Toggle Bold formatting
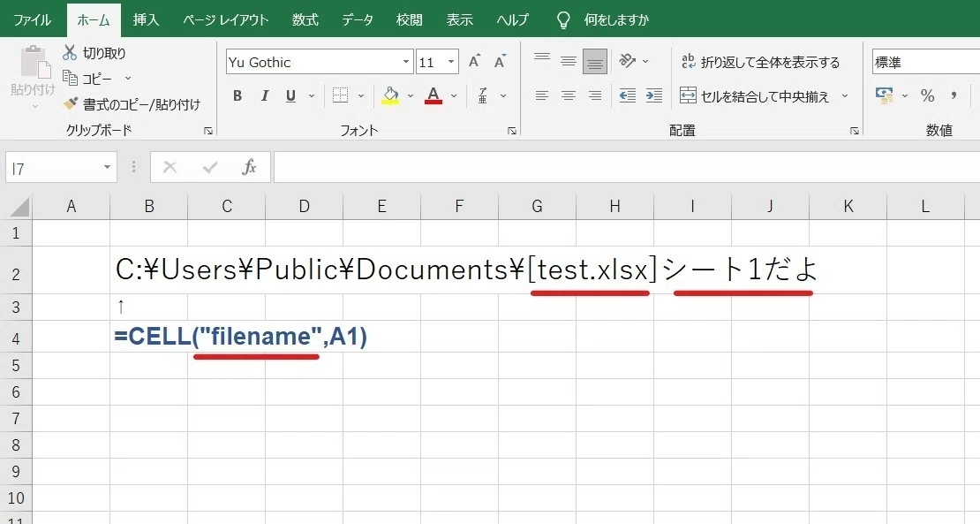 click(x=237, y=95)
